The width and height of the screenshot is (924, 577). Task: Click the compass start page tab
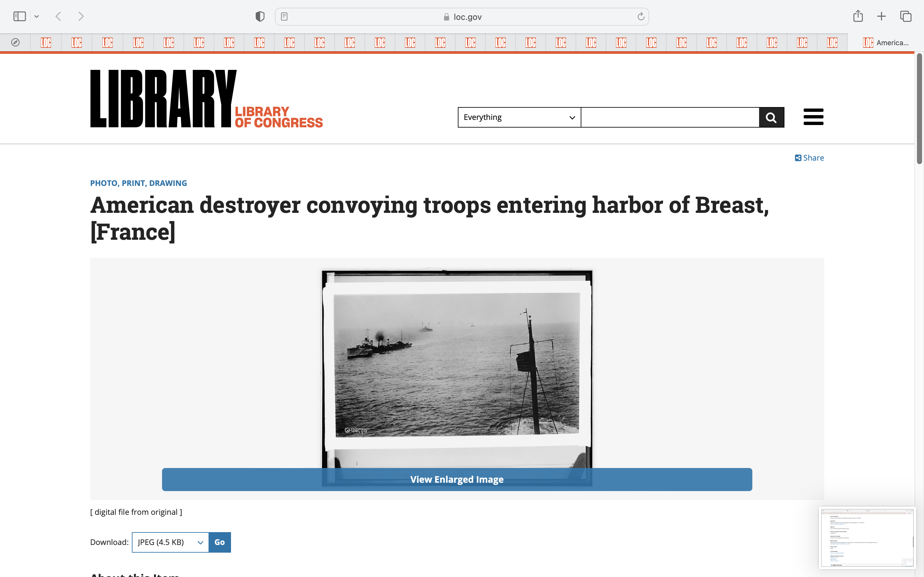point(15,42)
